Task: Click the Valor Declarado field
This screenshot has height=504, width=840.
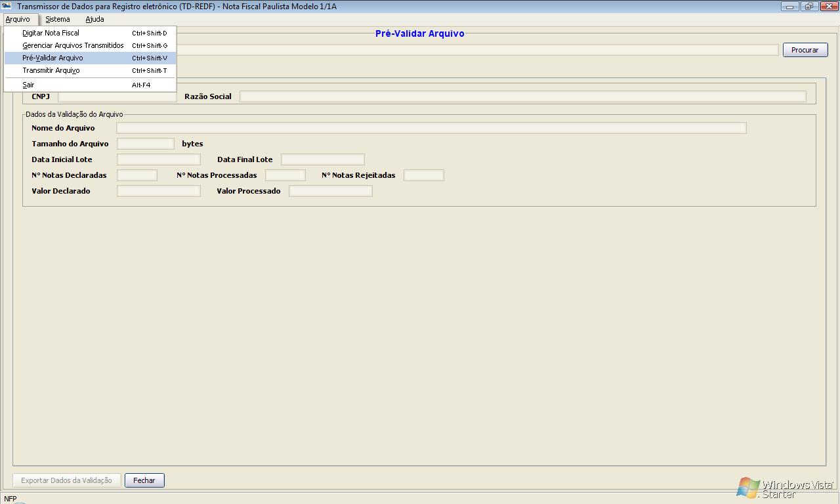Action: click(159, 191)
